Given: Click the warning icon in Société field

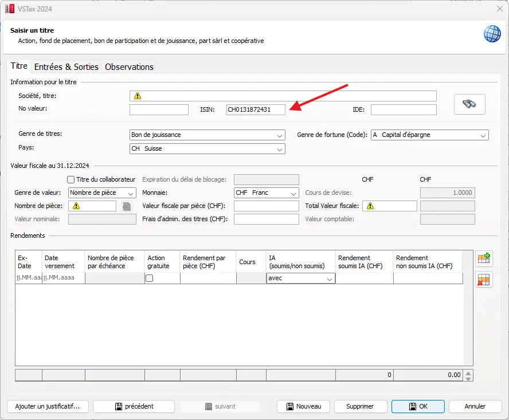Looking at the screenshot, I should coord(138,96).
